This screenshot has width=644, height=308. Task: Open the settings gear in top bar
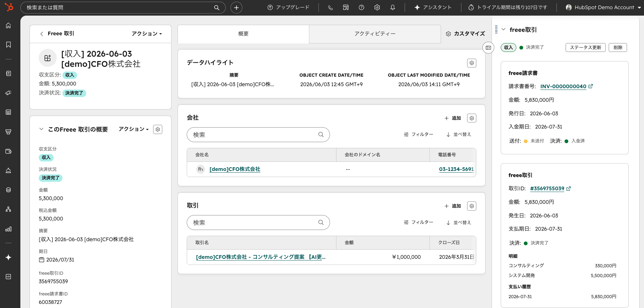377,7
